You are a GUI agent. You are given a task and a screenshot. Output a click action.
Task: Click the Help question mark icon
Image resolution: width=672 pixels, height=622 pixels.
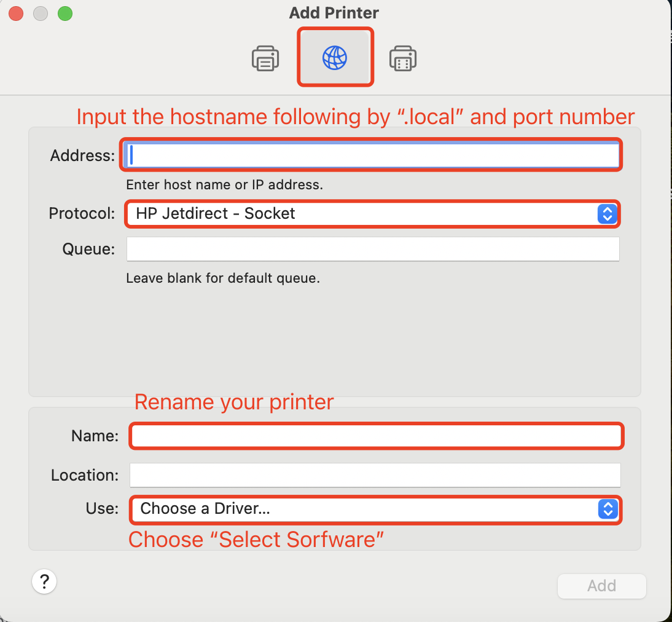[44, 581]
